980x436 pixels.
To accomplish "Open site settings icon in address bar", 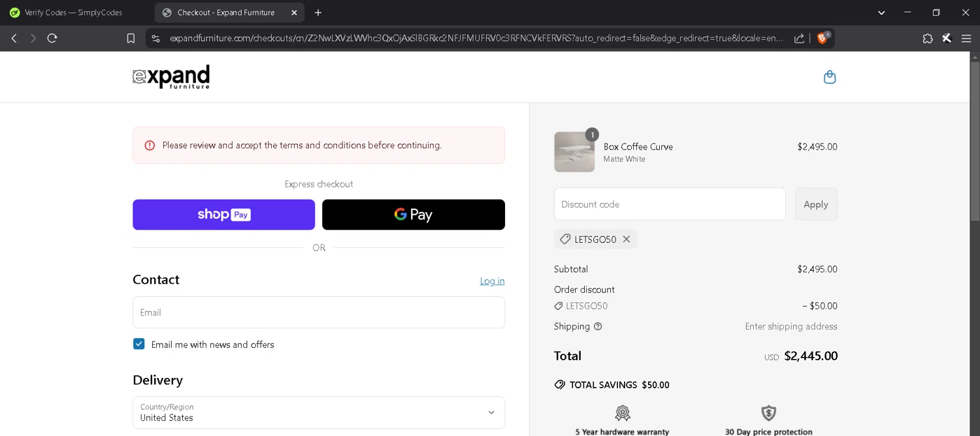I will click(155, 39).
